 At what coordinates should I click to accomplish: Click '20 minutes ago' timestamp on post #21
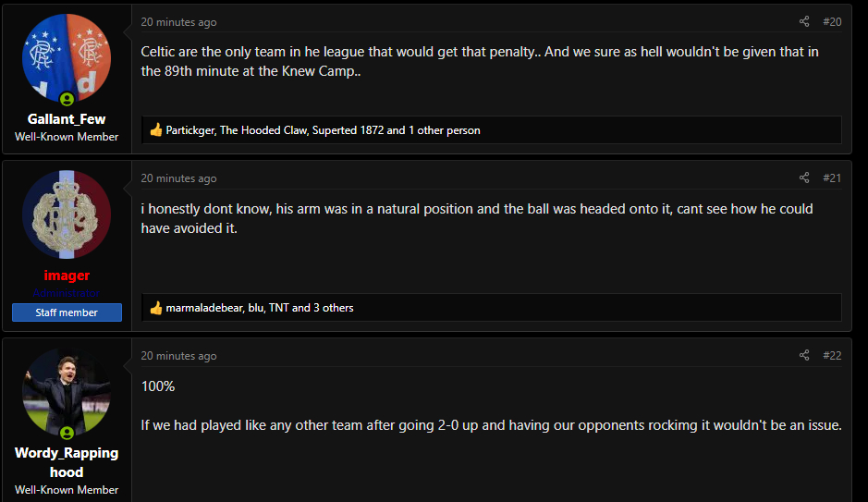click(178, 178)
